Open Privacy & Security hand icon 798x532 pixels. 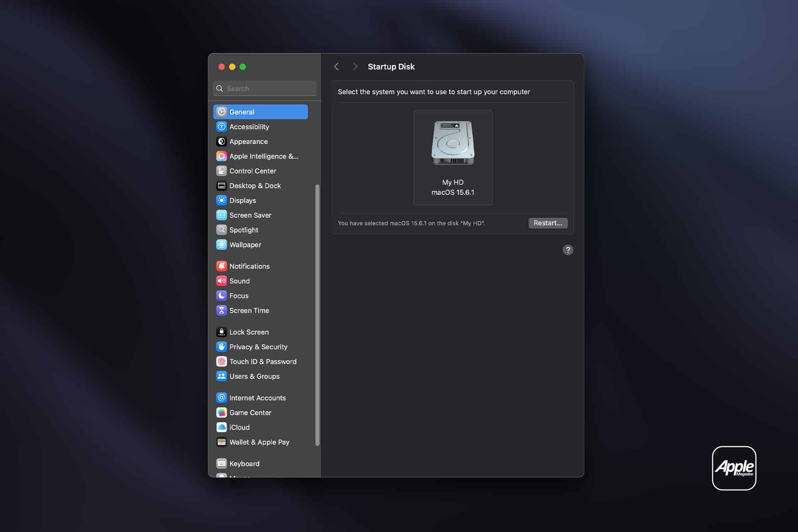point(222,347)
